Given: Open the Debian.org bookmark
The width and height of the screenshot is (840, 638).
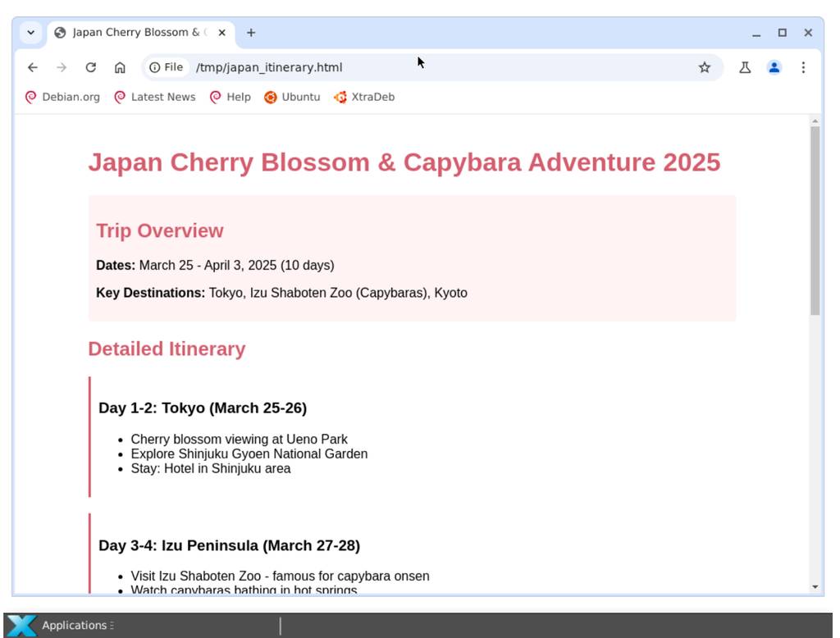Looking at the screenshot, I should pyautogui.click(x=63, y=97).
